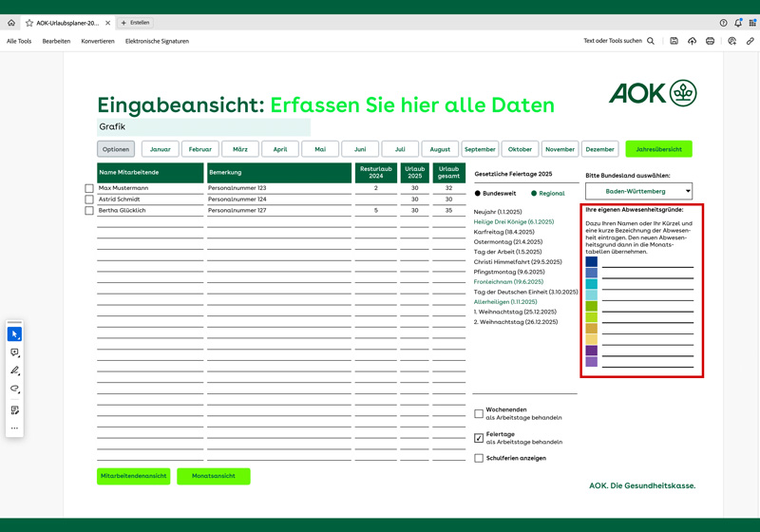Click the Text oder Tools suchen field
The height and width of the screenshot is (532, 760).
click(613, 41)
